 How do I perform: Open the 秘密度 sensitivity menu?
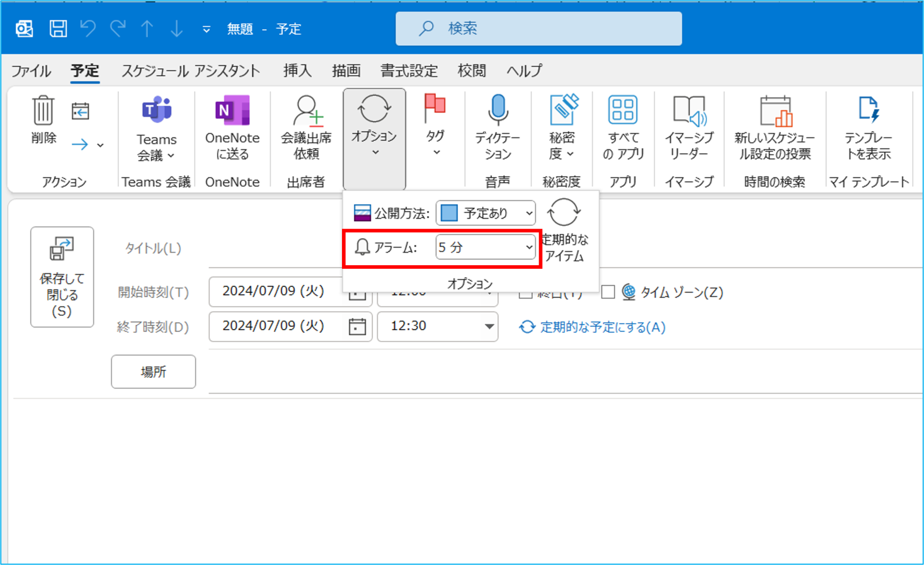pyautogui.click(x=562, y=128)
